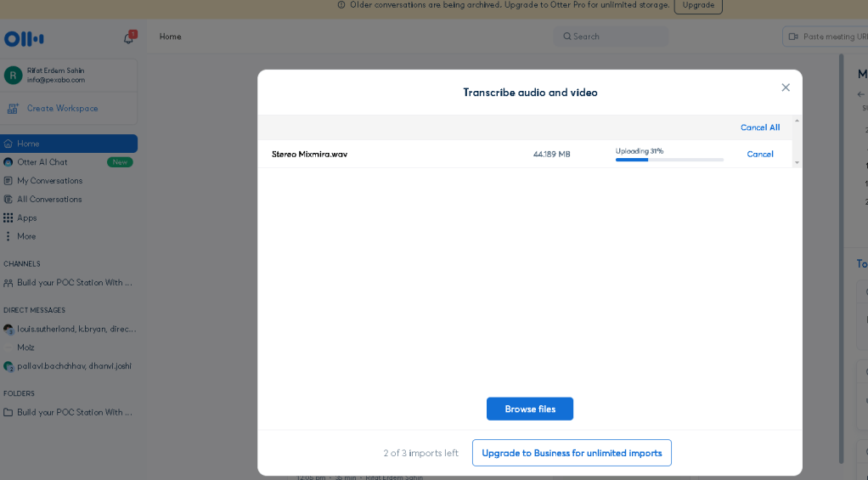Click the Home breadcrumb title

coord(170,37)
